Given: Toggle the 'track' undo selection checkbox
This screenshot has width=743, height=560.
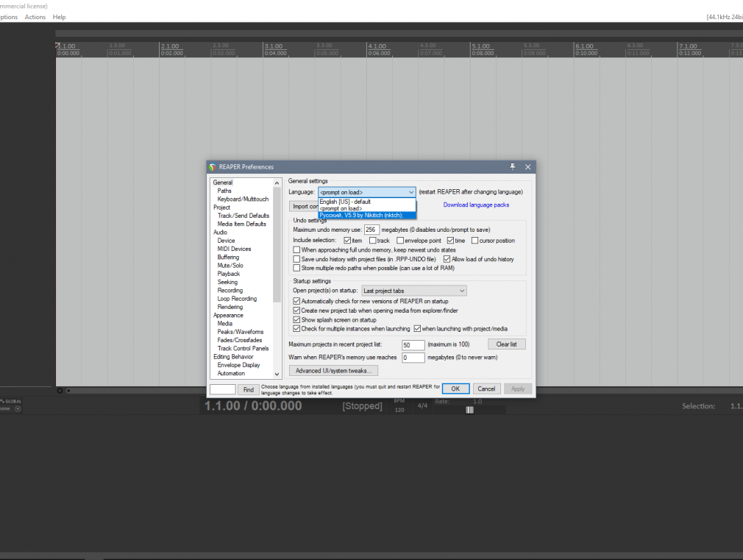Looking at the screenshot, I should [x=372, y=241].
